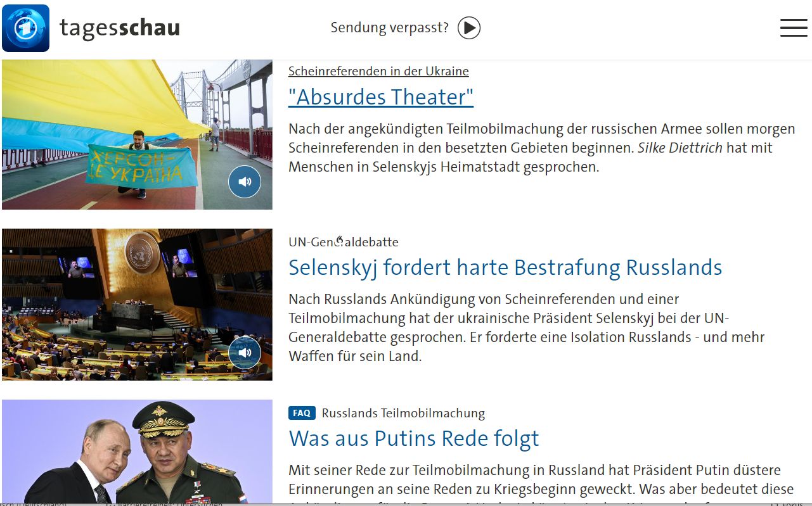
Task: Click the tagesschau globe logo icon
Action: (25, 28)
